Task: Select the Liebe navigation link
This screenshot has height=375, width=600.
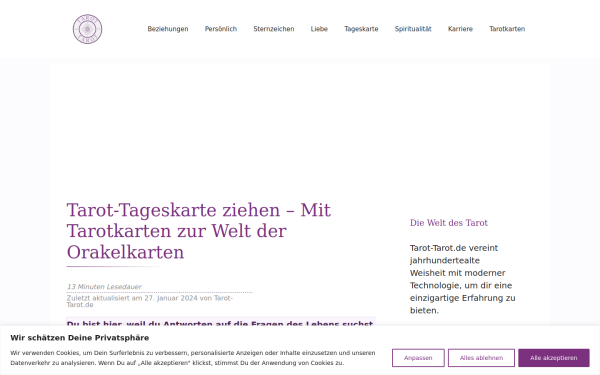Action: (x=319, y=29)
